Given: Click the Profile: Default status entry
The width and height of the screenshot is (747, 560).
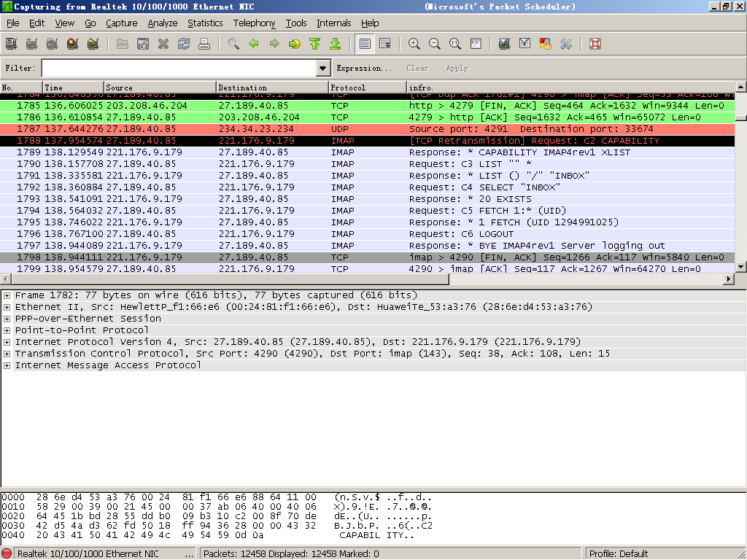Looking at the screenshot, I should (x=619, y=554).
